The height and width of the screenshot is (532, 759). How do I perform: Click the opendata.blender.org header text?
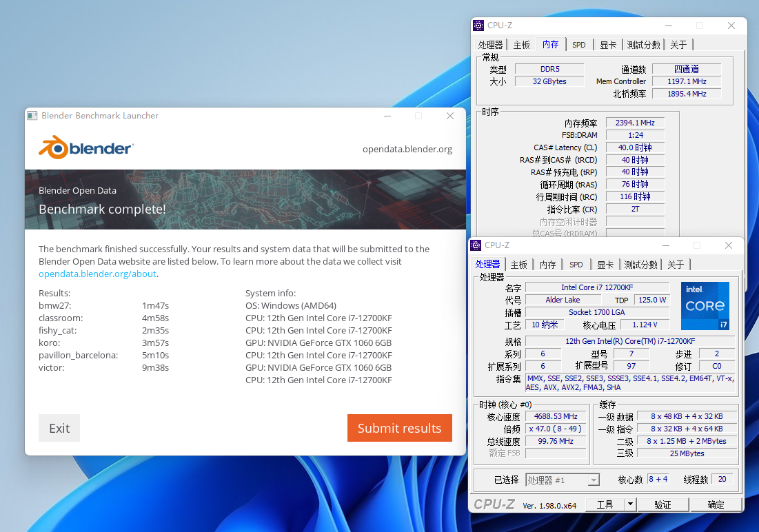[x=407, y=149]
